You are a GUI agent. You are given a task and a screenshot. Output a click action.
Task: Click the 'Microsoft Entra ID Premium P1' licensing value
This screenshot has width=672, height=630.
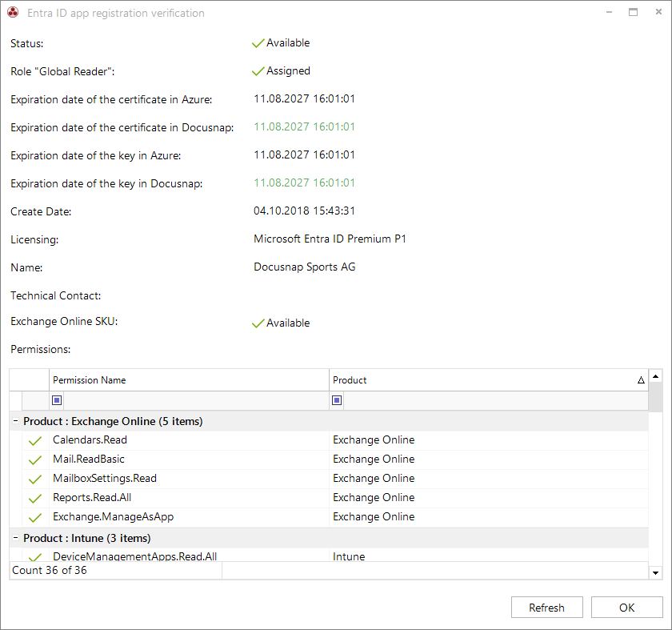330,239
